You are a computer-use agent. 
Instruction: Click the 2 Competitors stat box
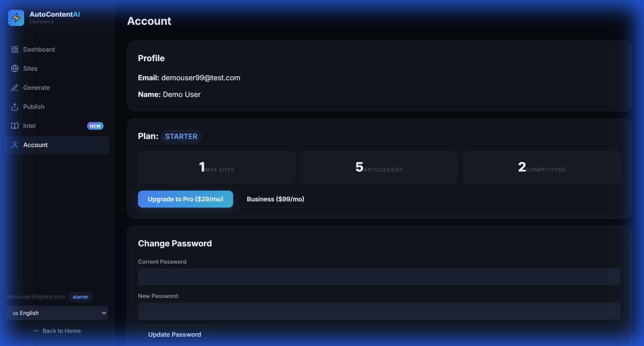[542, 167]
